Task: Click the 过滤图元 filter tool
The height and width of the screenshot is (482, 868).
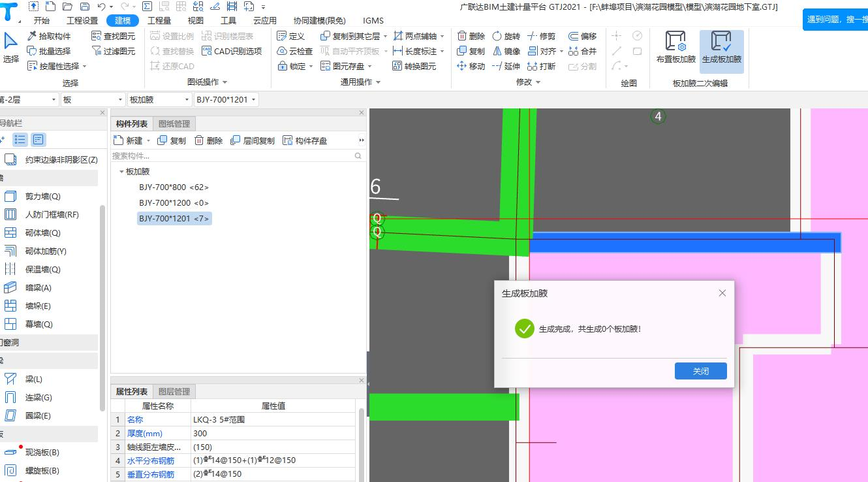Action: 114,51
